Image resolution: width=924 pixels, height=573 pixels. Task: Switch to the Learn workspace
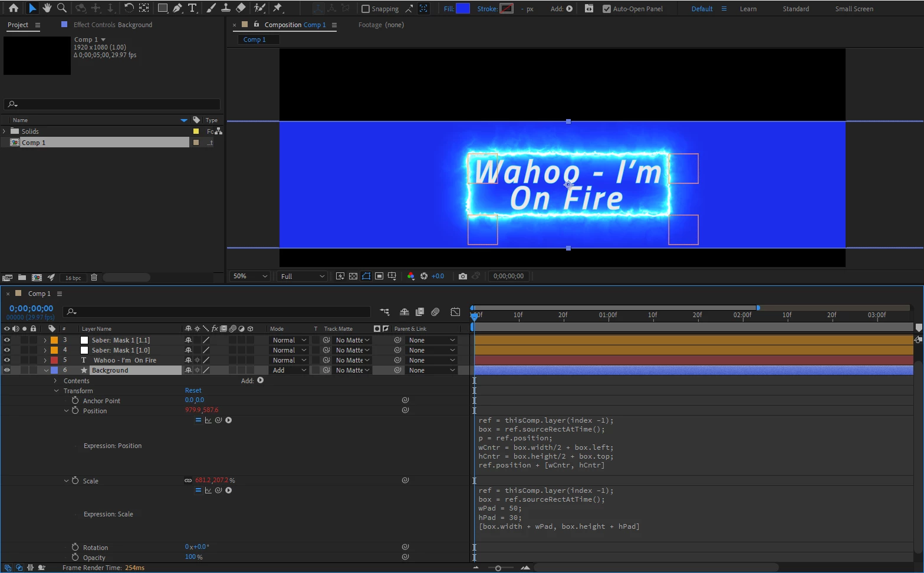(748, 9)
